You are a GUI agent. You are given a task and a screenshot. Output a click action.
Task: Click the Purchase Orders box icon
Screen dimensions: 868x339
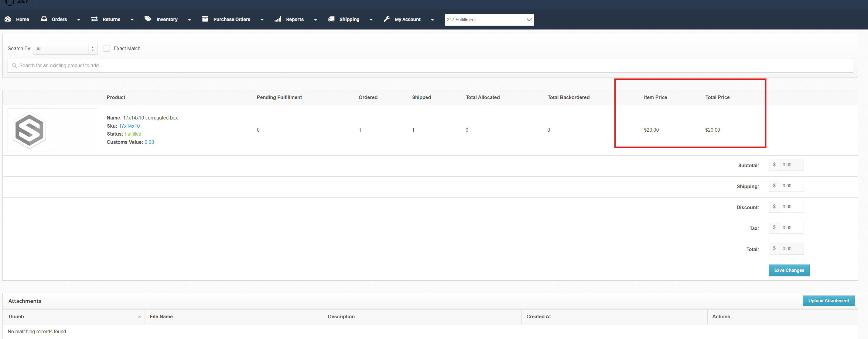click(x=205, y=19)
